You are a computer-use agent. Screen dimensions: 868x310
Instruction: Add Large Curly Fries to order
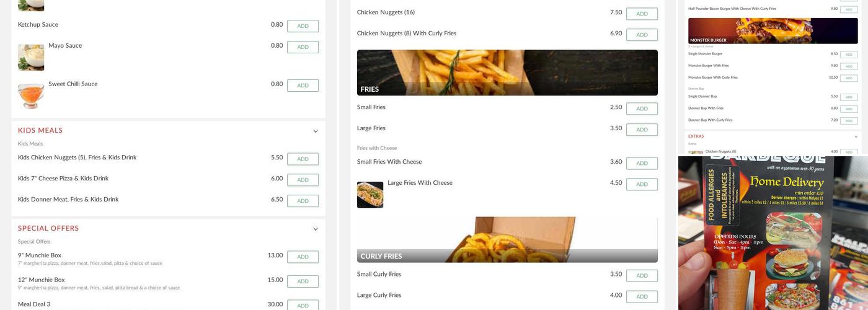point(642,296)
